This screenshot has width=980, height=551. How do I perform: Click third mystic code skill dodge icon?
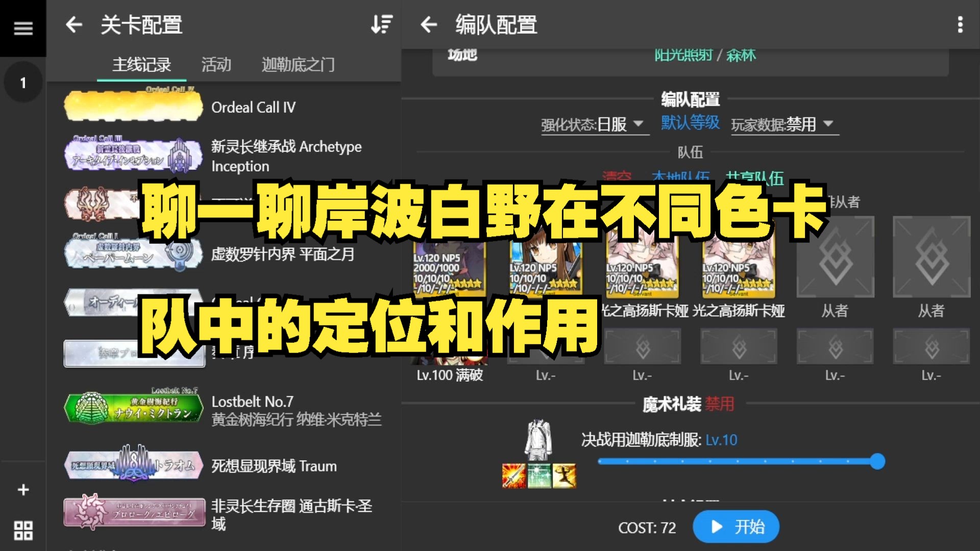[564, 475]
